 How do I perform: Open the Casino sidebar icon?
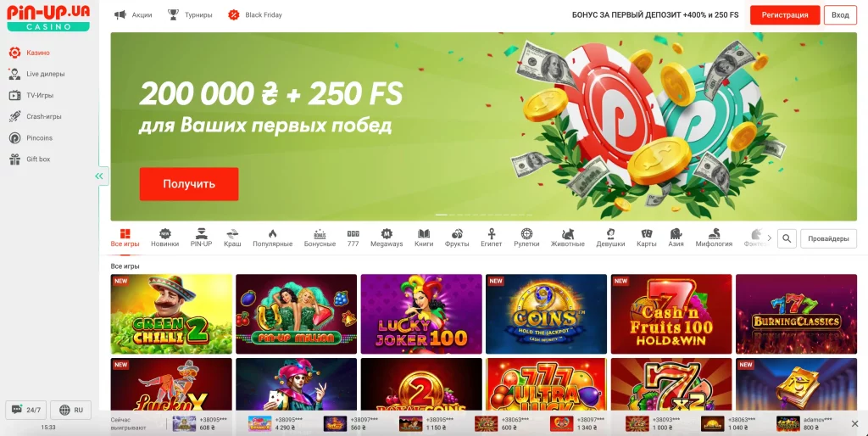(15, 53)
